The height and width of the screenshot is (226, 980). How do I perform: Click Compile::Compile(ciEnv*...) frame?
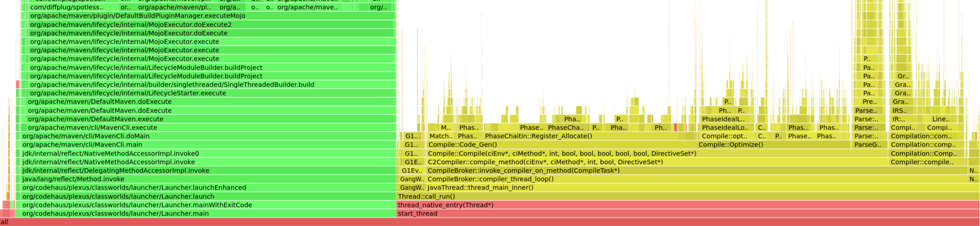coord(657,153)
